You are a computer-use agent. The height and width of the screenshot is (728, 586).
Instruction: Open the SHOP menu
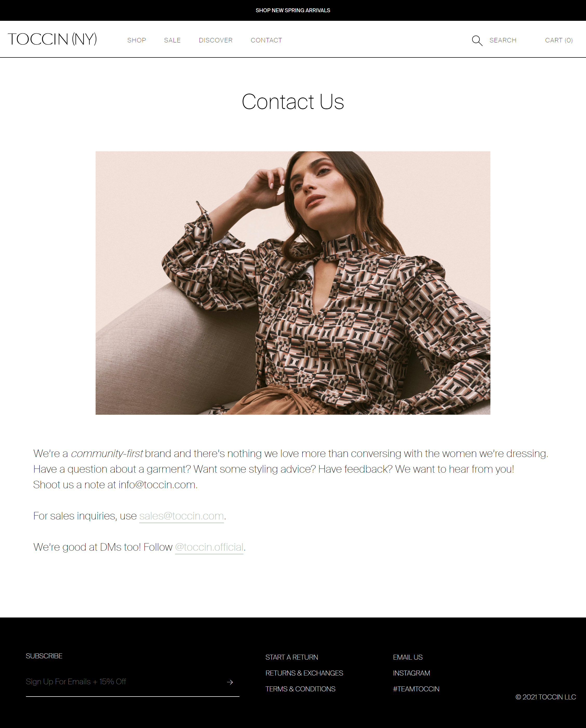[137, 40]
